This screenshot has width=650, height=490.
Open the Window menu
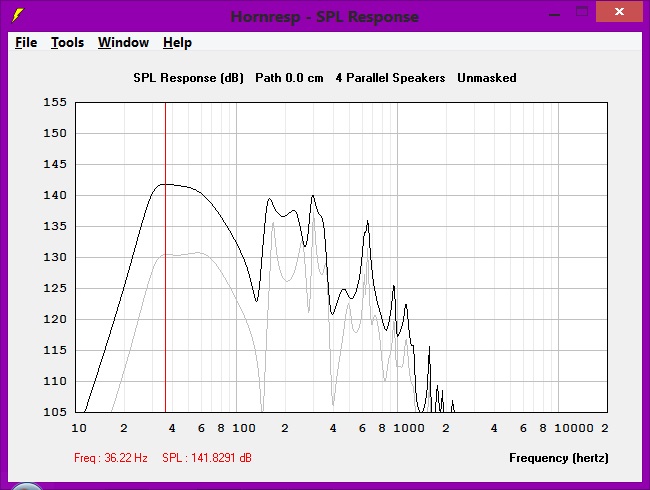pos(123,42)
